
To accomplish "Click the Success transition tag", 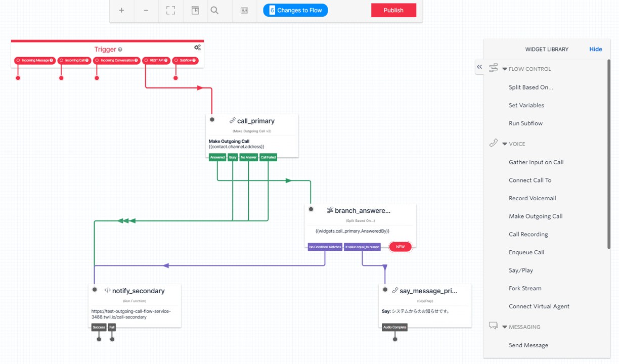I will point(99,327).
